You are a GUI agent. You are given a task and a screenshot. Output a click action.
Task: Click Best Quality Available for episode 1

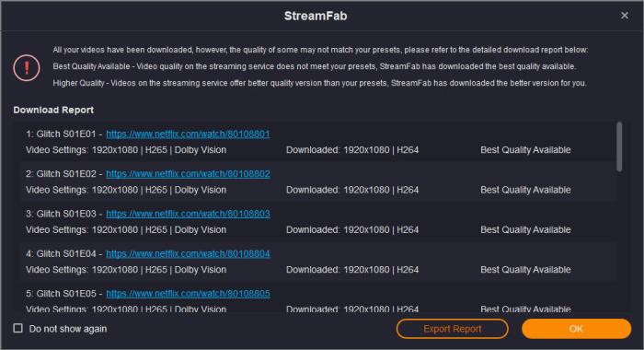(525, 150)
